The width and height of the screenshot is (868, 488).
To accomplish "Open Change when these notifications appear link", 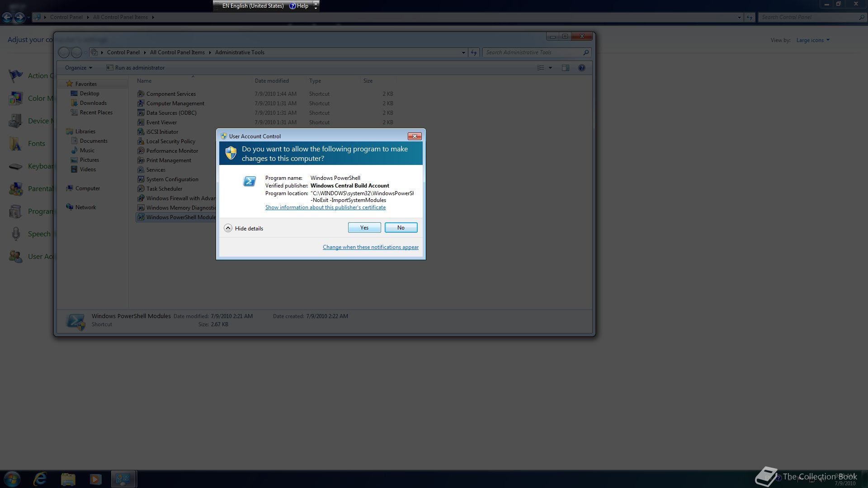I will tap(371, 247).
